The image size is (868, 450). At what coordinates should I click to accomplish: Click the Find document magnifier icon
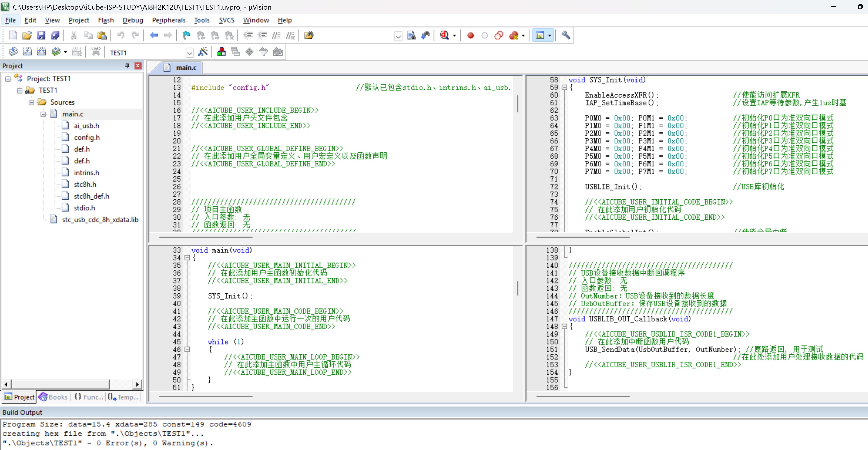pos(411,35)
